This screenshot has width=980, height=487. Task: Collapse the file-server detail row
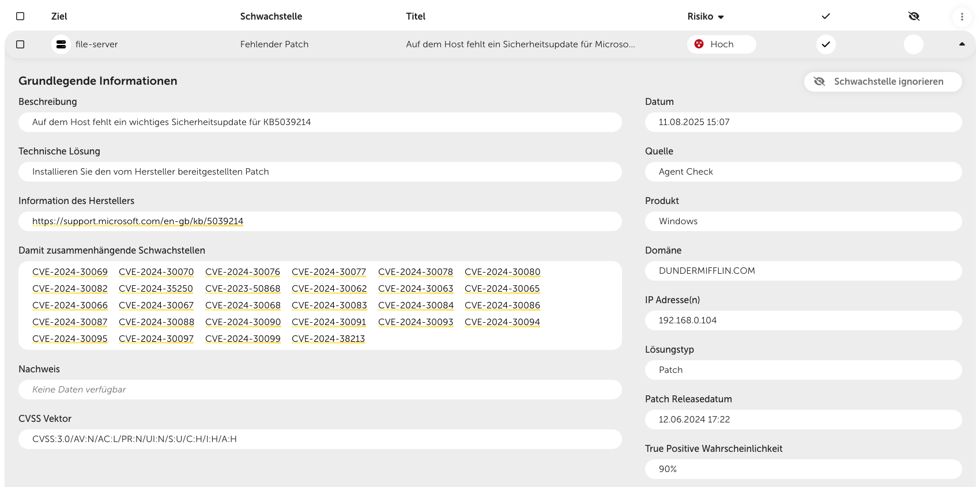click(x=962, y=44)
